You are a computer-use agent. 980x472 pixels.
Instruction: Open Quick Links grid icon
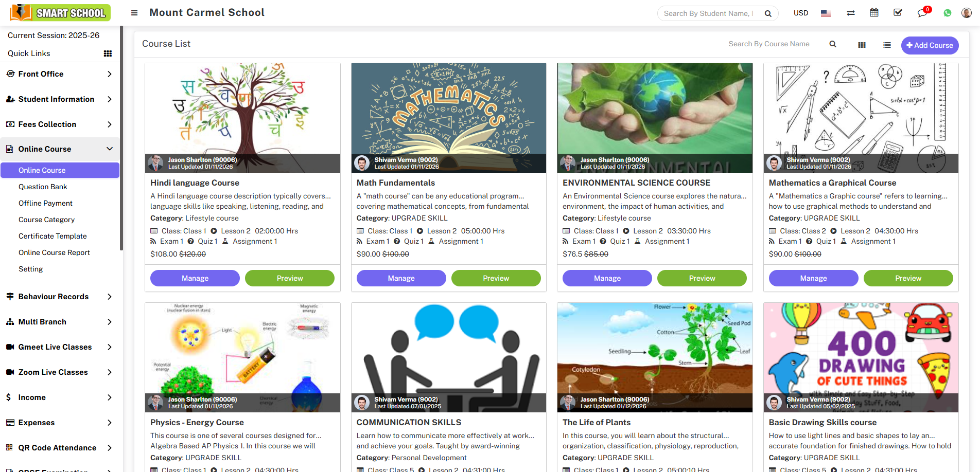pyautogui.click(x=108, y=53)
